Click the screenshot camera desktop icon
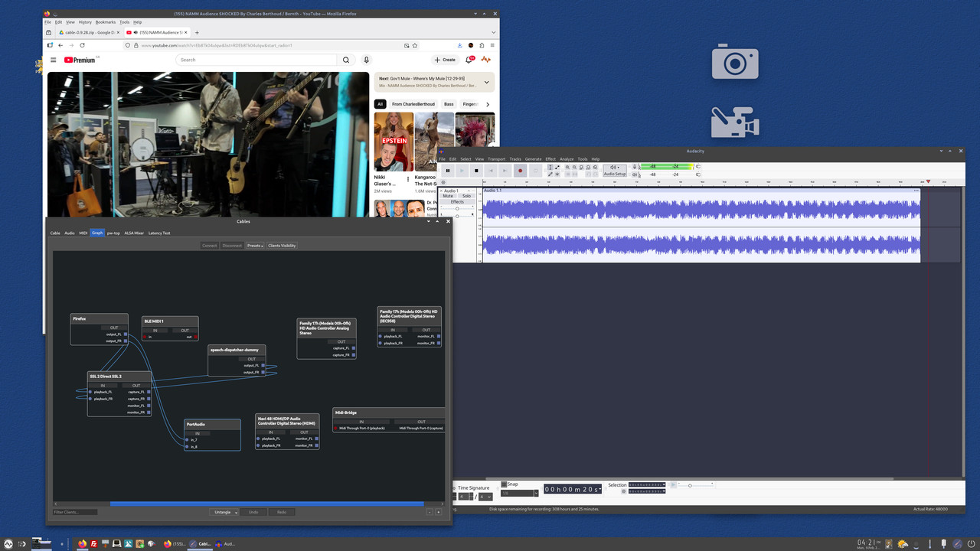The height and width of the screenshot is (551, 980). [735, 63]
